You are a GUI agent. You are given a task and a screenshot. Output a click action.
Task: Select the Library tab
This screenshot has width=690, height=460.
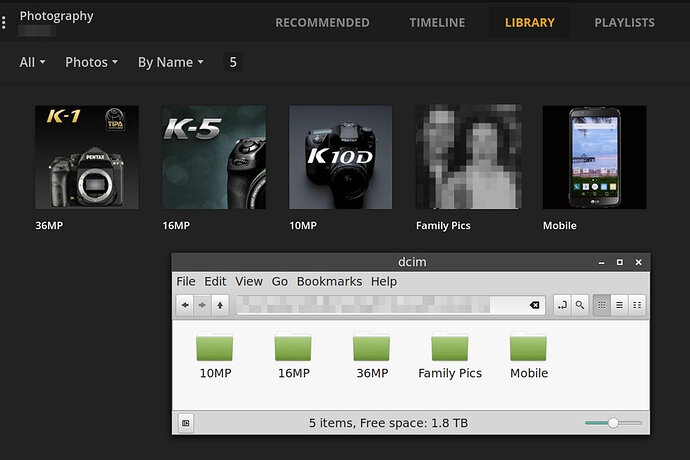click(529, 22)
